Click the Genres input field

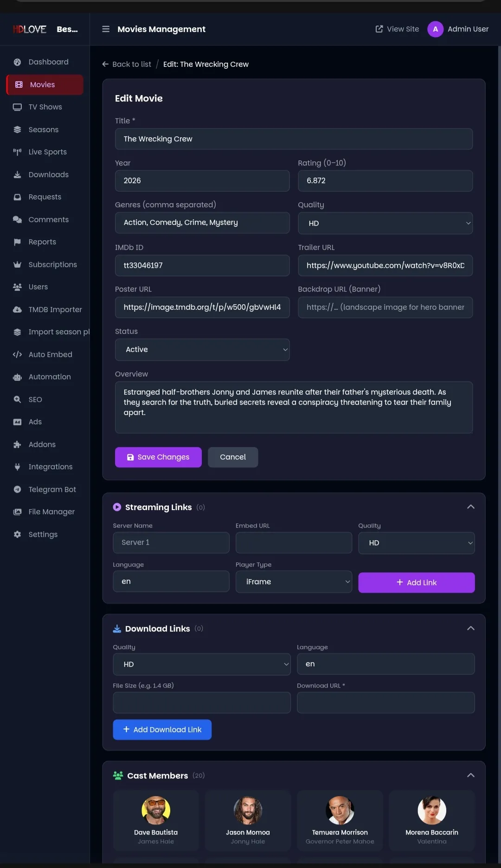click(202, 223)
